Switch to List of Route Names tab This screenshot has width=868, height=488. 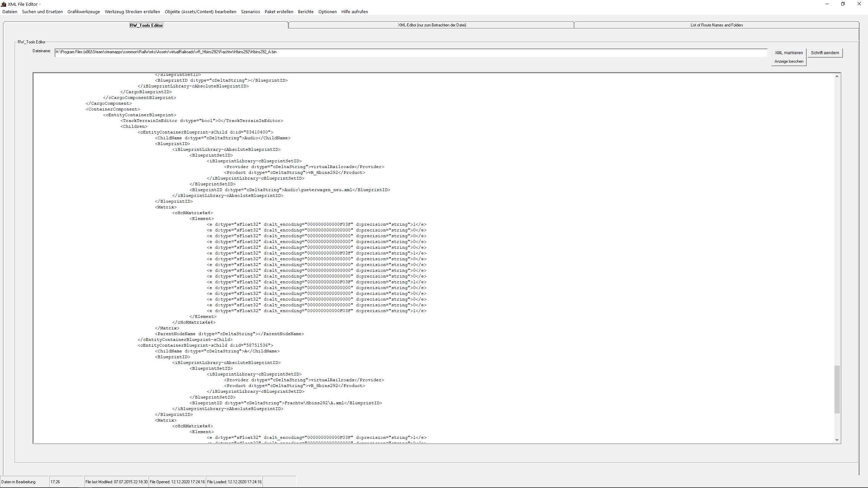click(716, 25)
